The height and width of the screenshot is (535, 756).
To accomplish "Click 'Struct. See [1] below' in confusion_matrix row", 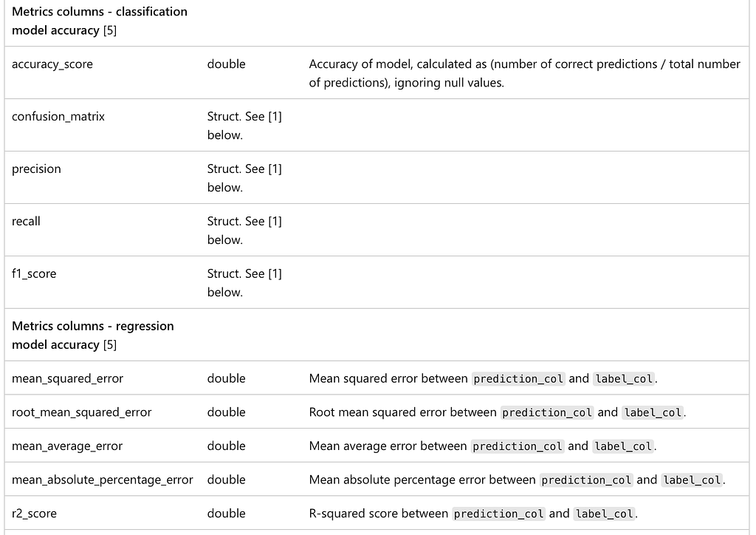I will point(244,126).
